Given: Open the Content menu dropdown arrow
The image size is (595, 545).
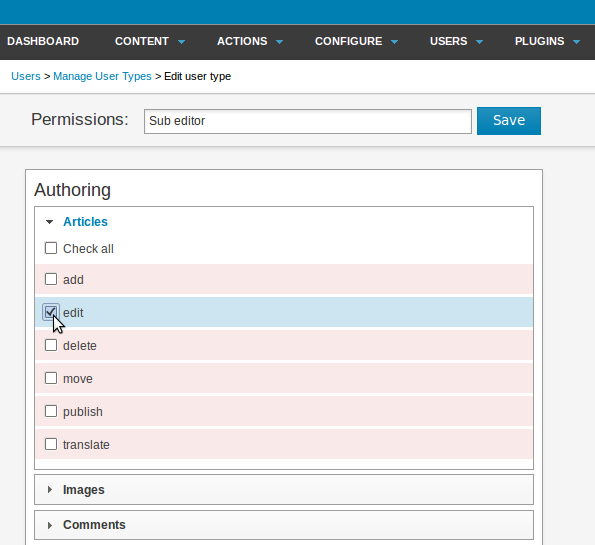Looking at the screenshot, I should pyautogui.click(x=181, y=42).
